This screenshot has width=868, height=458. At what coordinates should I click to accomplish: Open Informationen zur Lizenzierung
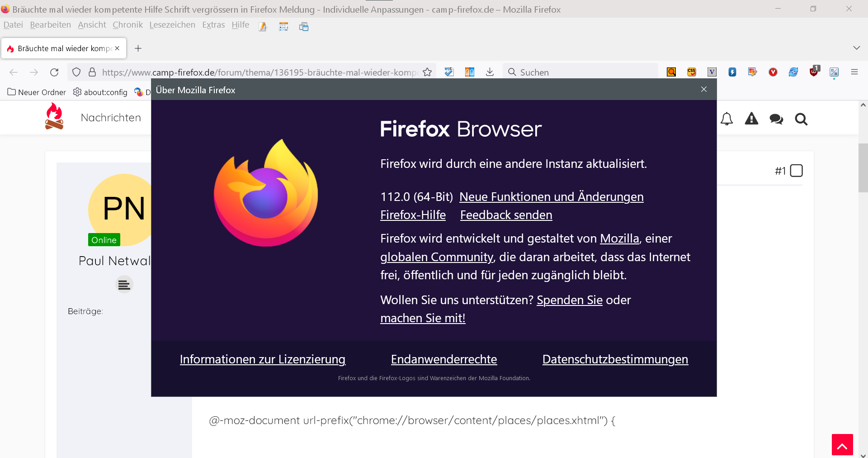263,359
